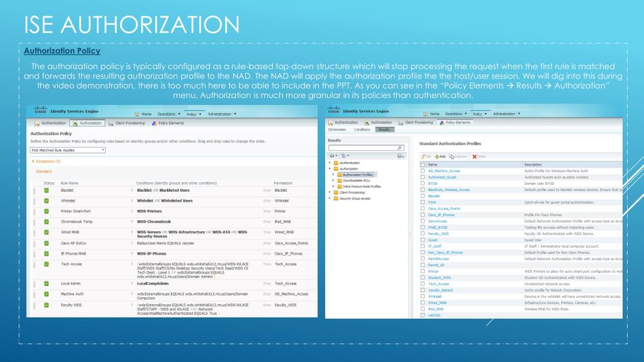Click Authentication tab icon in left window
This screenshot has height=362, width=644.
point(37,123)
